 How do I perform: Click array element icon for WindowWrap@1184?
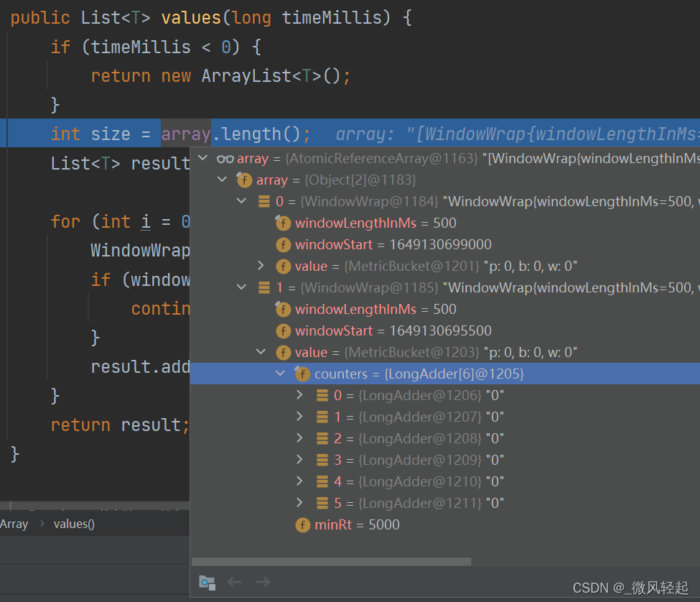pyautogui.click(x=264, y=201)
